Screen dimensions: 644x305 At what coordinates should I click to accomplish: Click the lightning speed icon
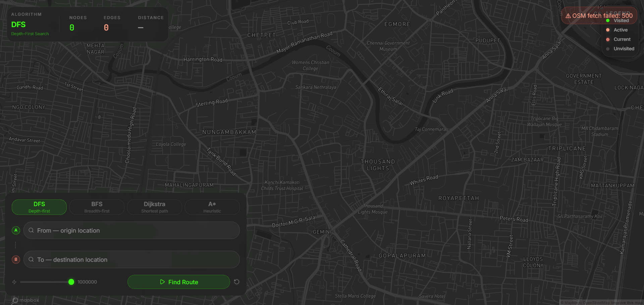pos(14,282)
